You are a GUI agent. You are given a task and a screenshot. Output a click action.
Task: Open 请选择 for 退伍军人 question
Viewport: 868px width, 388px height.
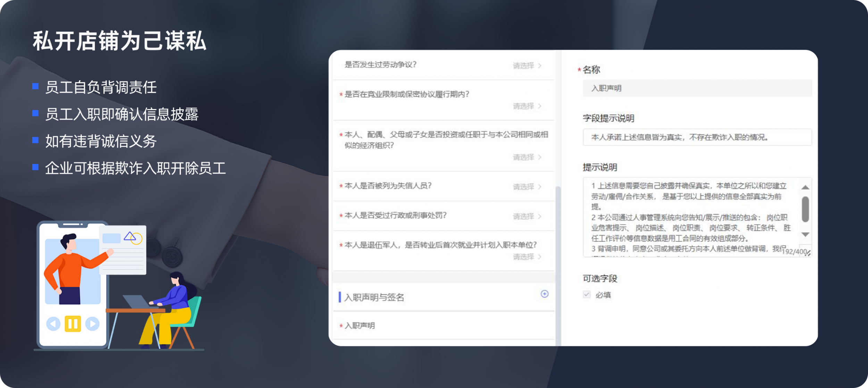pyautogui.click(x=527, y=256)
